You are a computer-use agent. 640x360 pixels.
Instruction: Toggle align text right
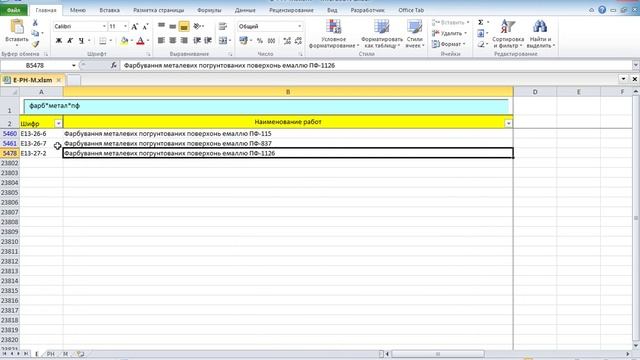[184, 40]
